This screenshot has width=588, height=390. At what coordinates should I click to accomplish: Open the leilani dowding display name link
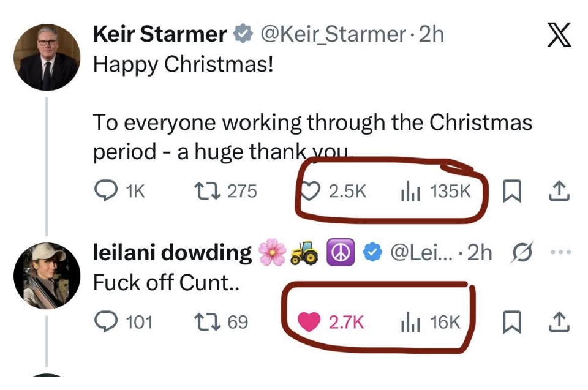click(x=172, y=253)
